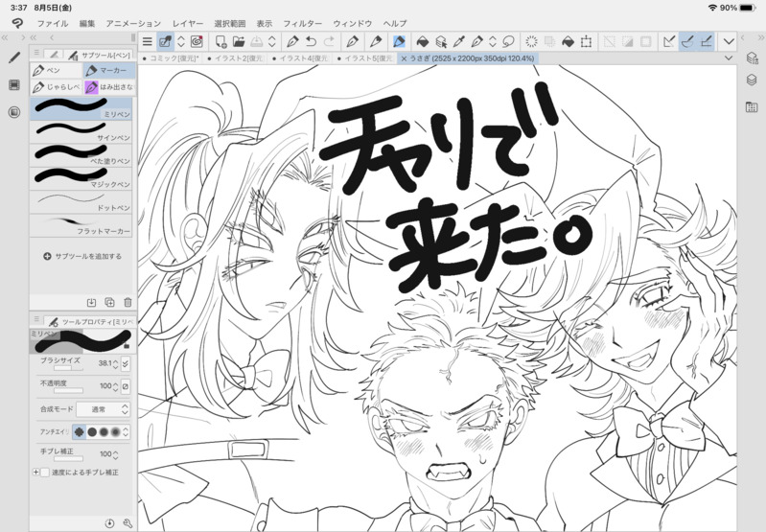Viewport: 766px width, 532px height.
Task: Open the 合成モード dropdown set to 通常
Action: (104, 409)
